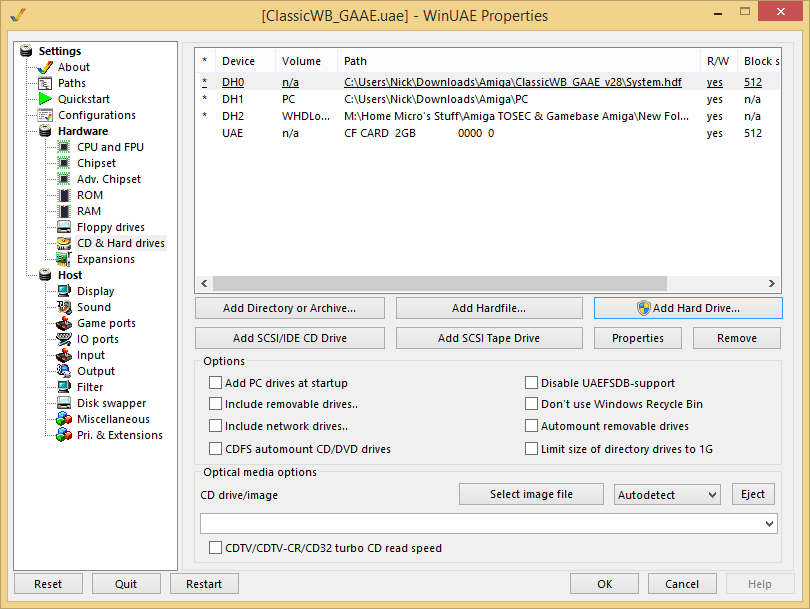810x609 pixels.
Task: Click the Host group disk icon
Action: (x=45, y=275)
